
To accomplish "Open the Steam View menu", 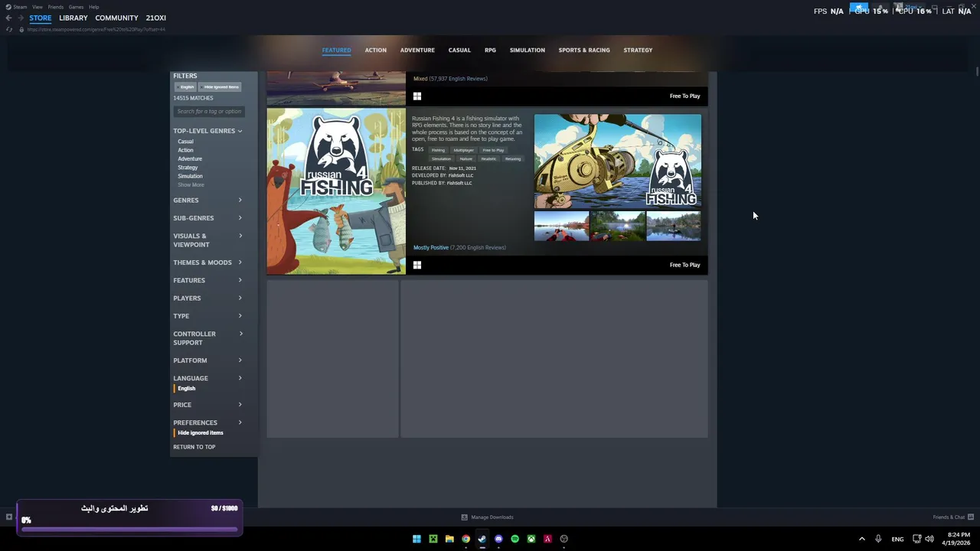I will pos(38,7).
